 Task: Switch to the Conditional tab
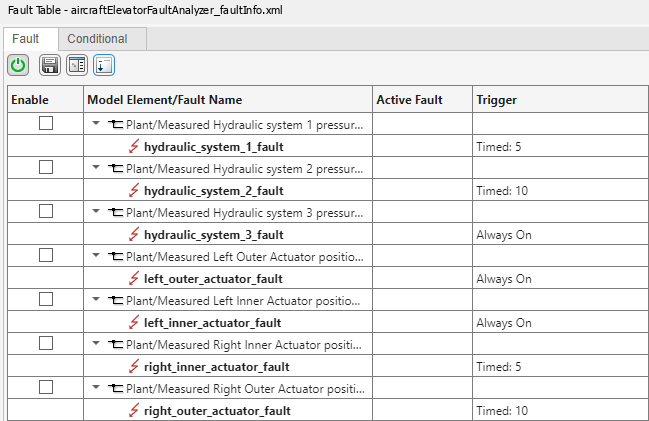[97, 39]
